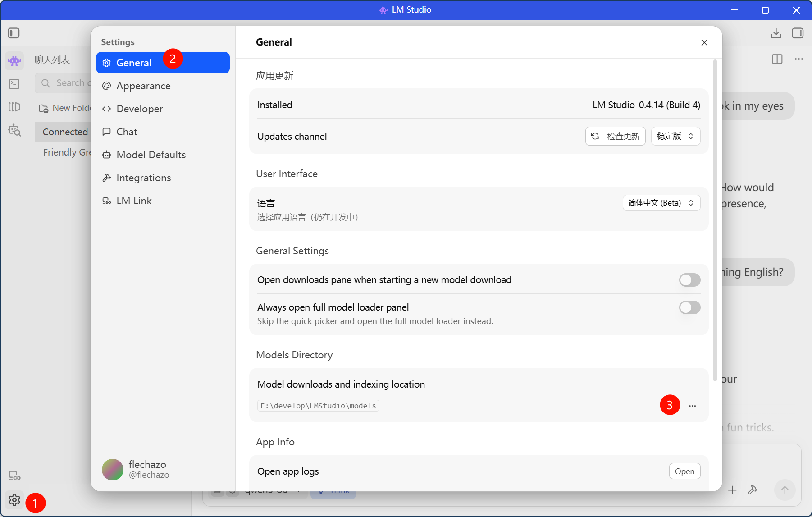This screenshot has width=812, height=517.
Task: Open the models directory ellipsis menu
Action: [693, 406]
